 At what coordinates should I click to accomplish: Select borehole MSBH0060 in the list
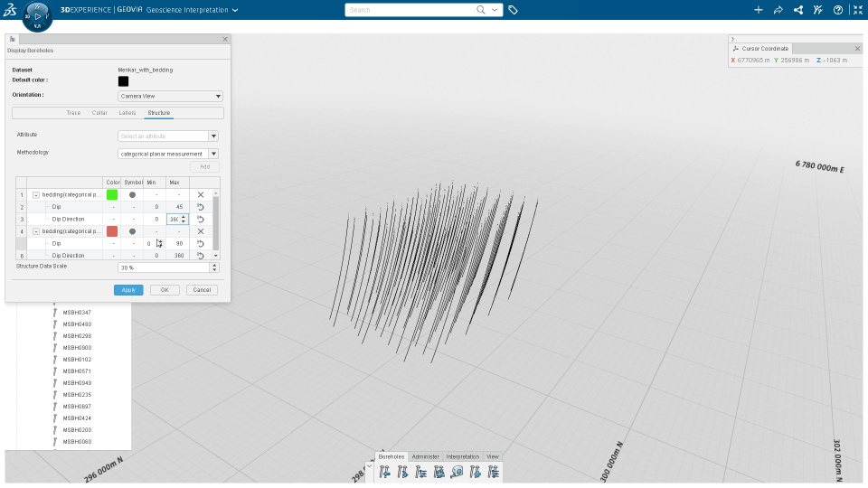click(77, 442)
